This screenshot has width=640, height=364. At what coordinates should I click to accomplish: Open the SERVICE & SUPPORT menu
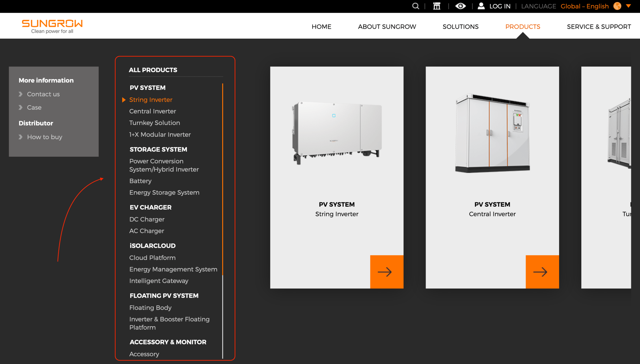coord(599,27)
